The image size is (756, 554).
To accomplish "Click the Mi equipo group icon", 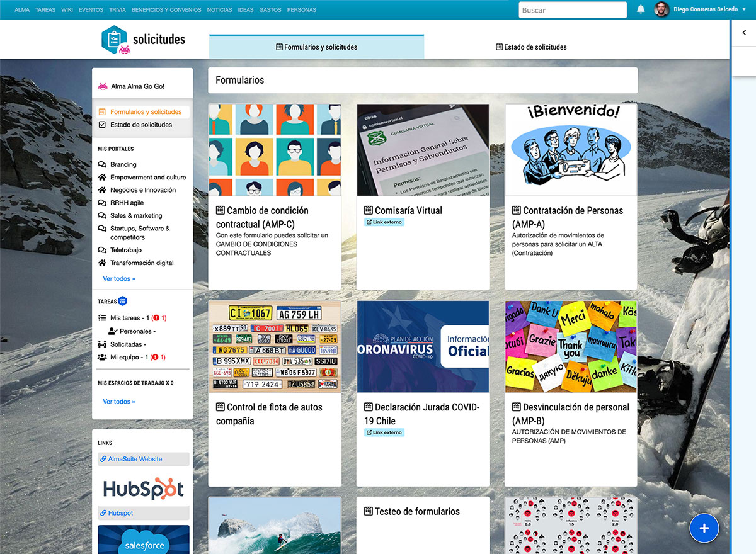I will [x=102, y=357].
